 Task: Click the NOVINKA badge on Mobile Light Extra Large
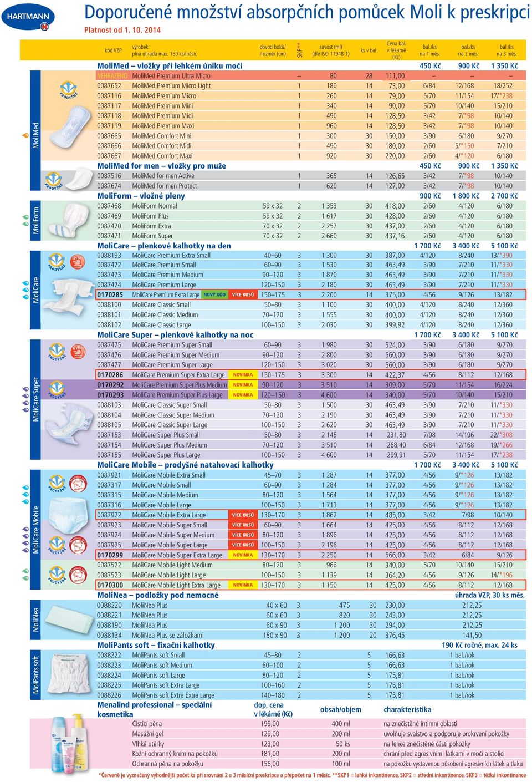pos(243,585)
